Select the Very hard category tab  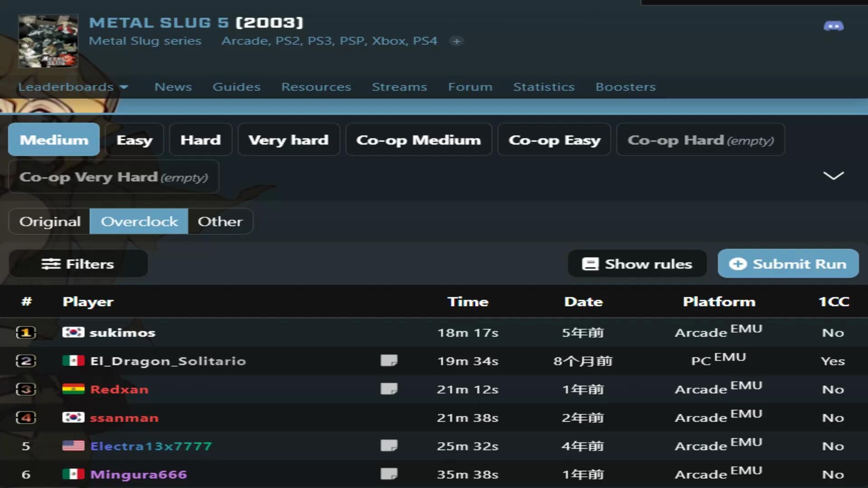tap(288, 140)
